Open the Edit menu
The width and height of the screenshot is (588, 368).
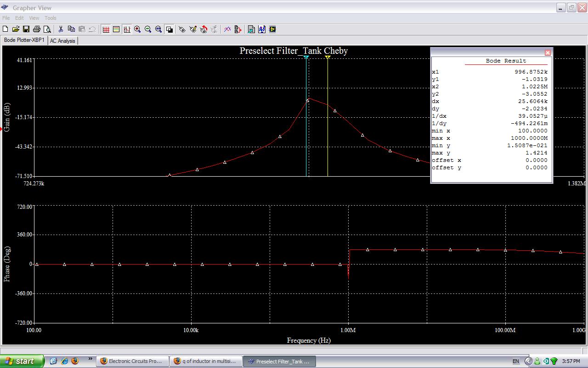click(19, 18)
